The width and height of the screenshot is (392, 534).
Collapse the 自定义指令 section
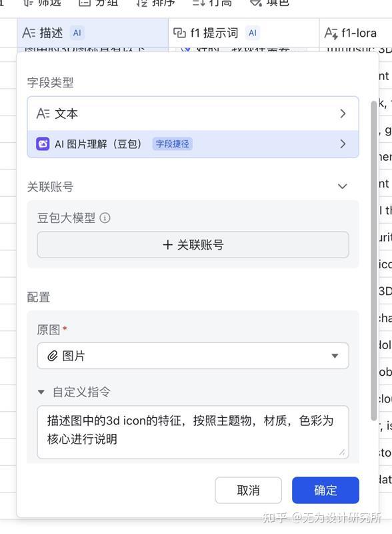click(41, 392)
